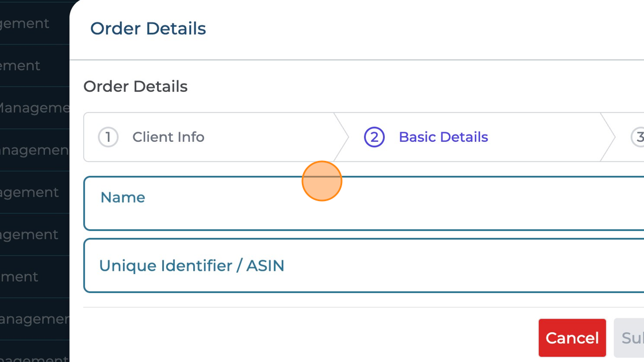Click the step 1 number circle
The height and width of the screenshot is (362, 644).
108,137
